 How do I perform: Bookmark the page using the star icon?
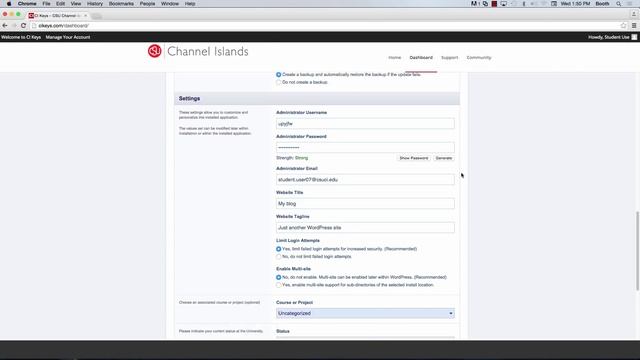click(623, 25)
